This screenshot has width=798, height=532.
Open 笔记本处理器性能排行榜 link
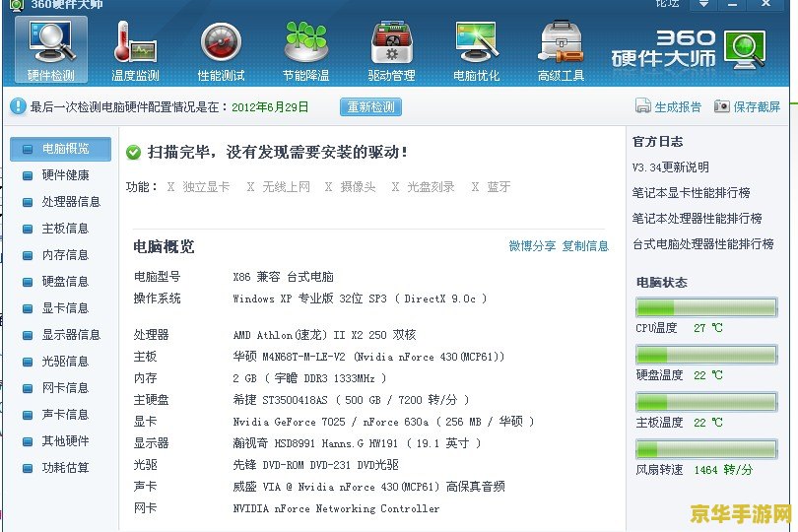click(x=697, y=219)
